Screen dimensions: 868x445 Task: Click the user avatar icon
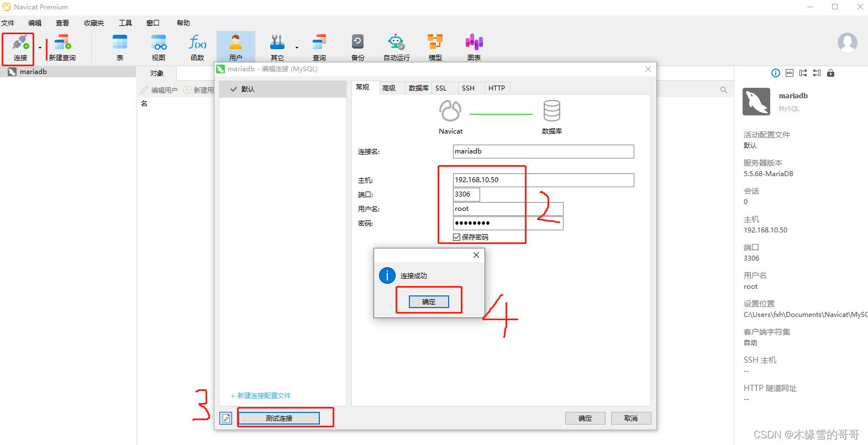point(848,43)
